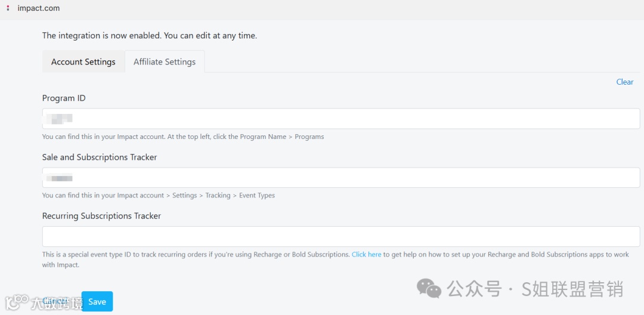Click the impact.com logo icon

(8, 8)
